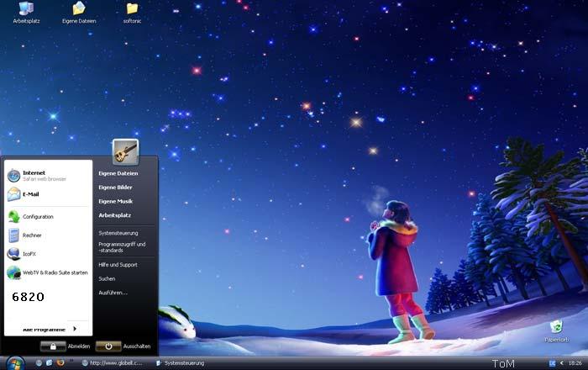Click the Ausschalten power button

(x=108, y=346)
